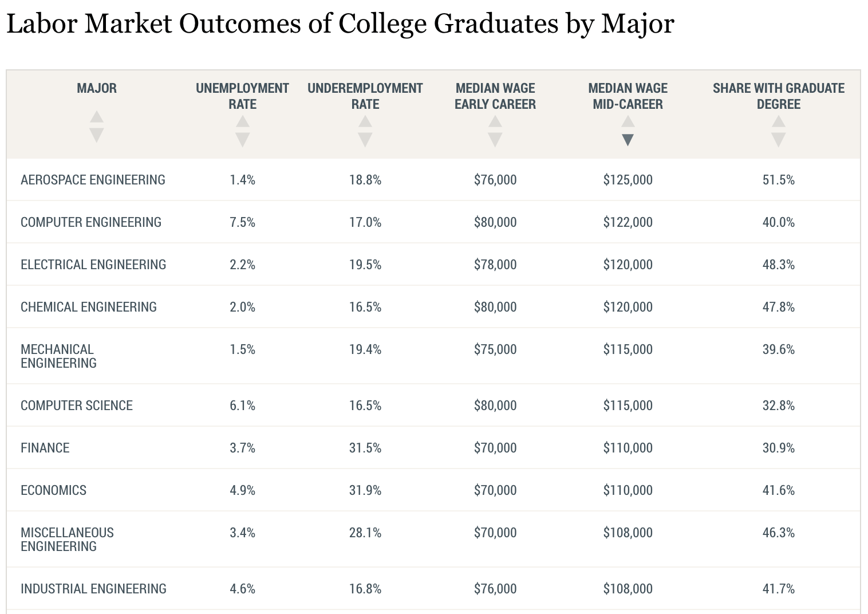Click ascending sort arrow under Major

(x=97, y=117)
